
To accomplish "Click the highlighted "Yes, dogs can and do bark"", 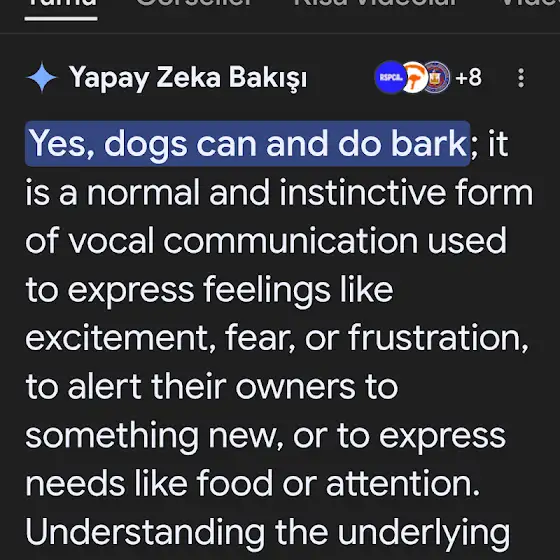I will point(248,144).
